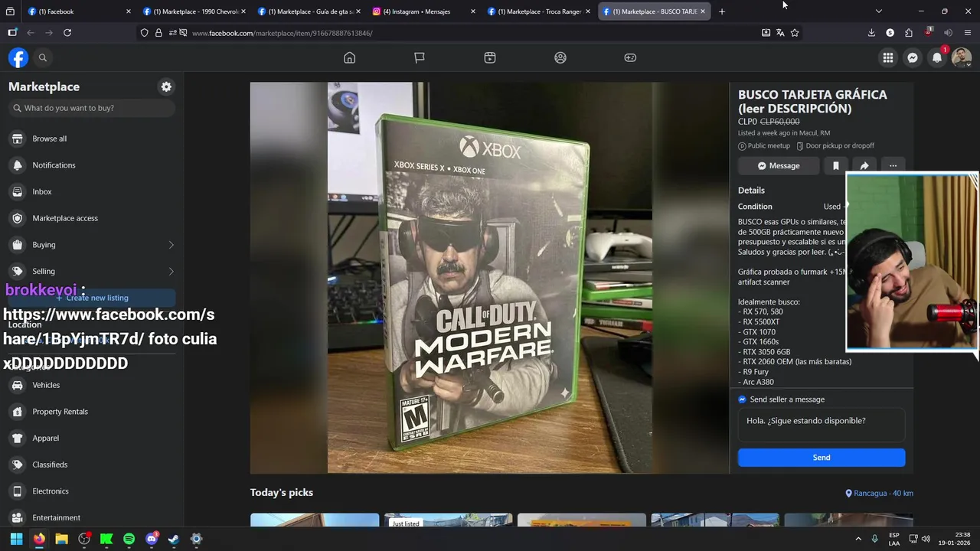Save the listing with bookmark icon

pos(835,165)
